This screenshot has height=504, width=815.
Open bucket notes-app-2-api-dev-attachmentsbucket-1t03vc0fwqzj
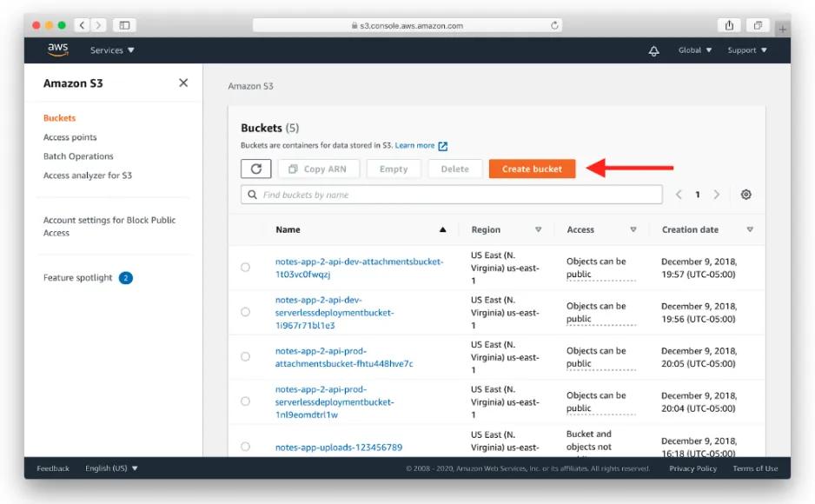tap(359, 268)
